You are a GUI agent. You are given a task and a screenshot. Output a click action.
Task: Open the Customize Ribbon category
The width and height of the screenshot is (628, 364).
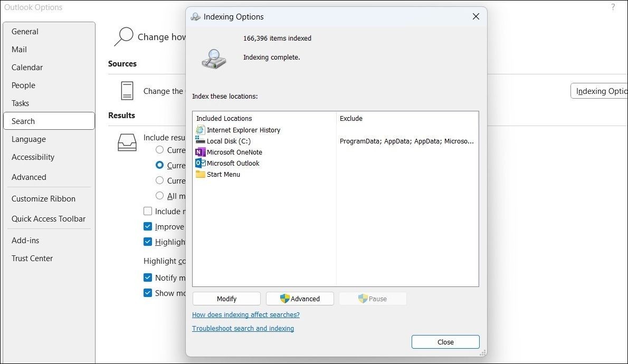(49, 199)
